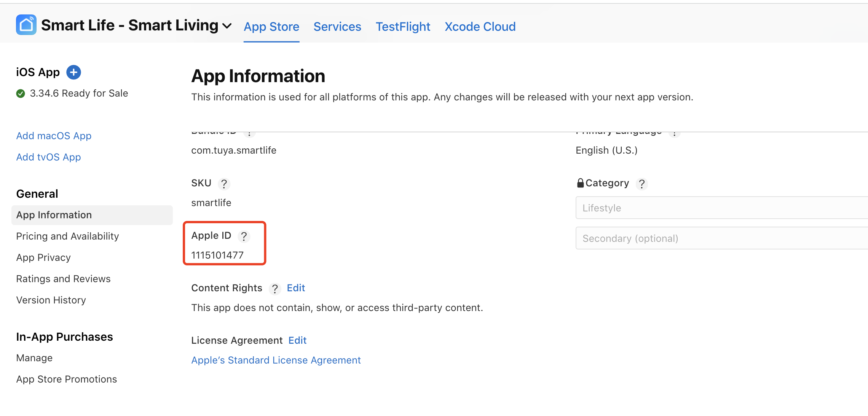Open Version History in the sidebar

[51, 300]
